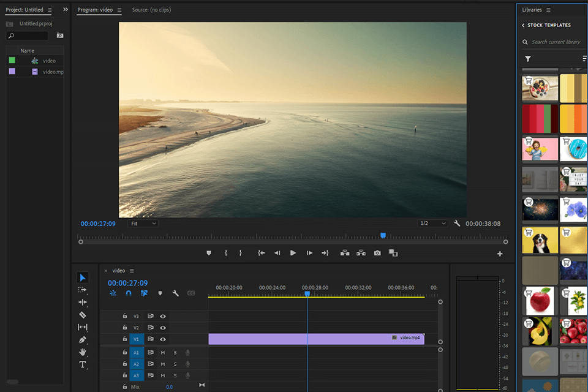This screenshot has height=392, width=588.
Task: Enable voice-over record on A3
Action: pyautogui.click(x=187, y=375)
